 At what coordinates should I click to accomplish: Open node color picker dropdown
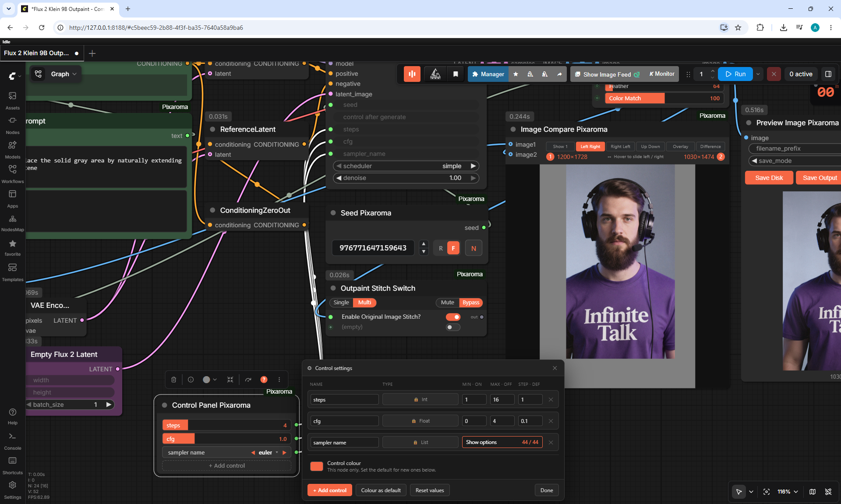(x=210, y=380)
